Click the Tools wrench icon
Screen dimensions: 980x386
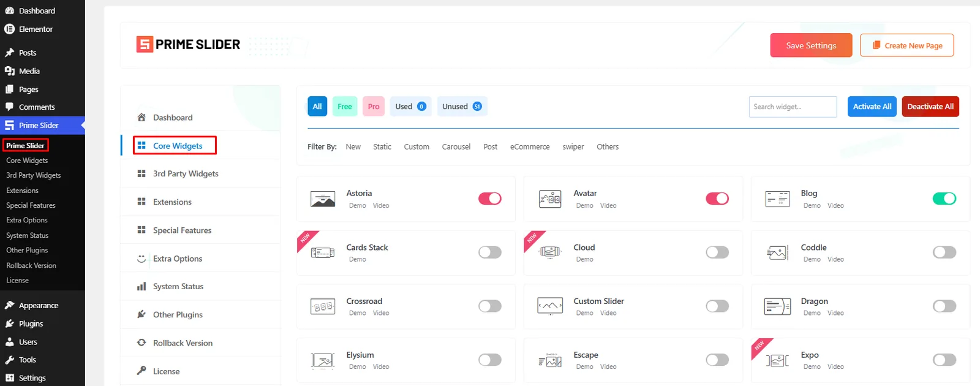click(x=9, y=360)
